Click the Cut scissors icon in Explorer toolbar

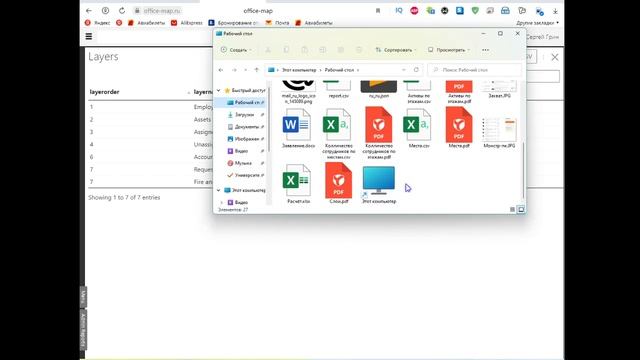[268, 50]
